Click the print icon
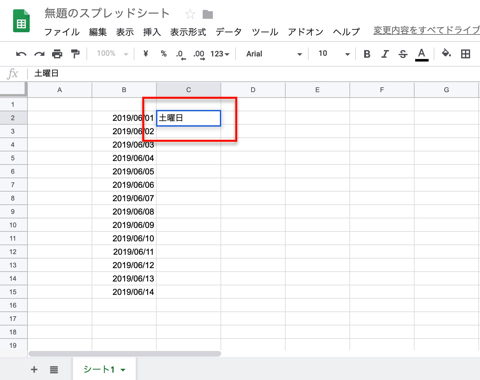 [x=57, y=54]
